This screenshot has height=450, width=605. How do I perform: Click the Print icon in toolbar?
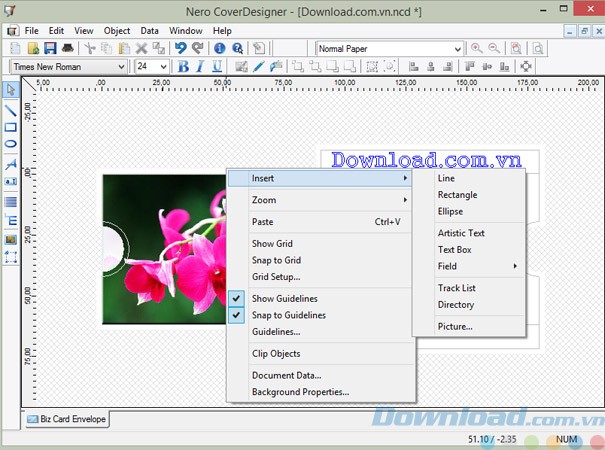(x=67, y=48)
